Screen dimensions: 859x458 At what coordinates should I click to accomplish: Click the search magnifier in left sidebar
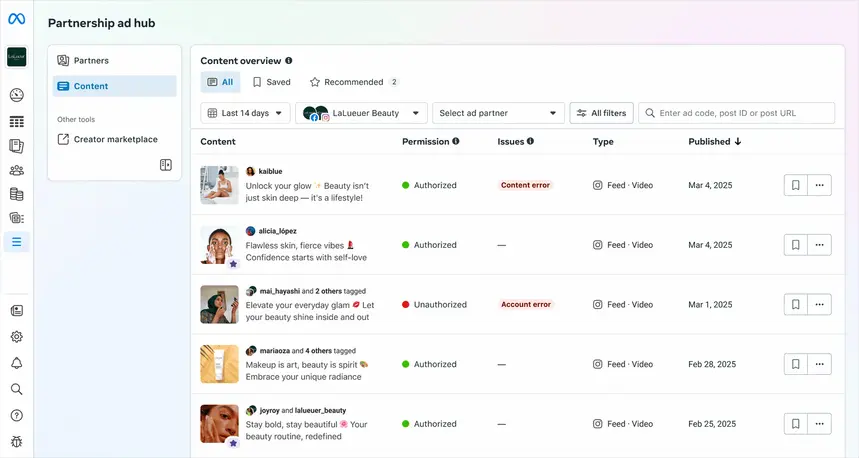point(16,389)
